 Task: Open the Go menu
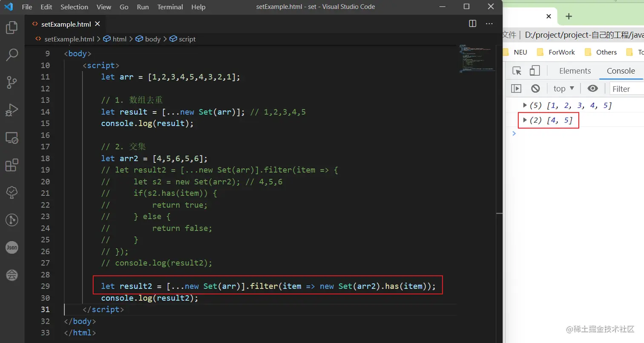point(124,7)
